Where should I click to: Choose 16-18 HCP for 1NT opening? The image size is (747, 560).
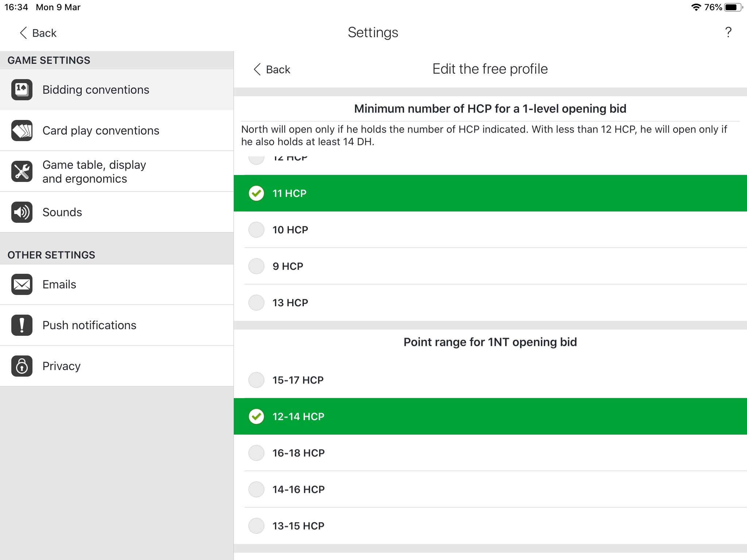(x=298, y=453)
